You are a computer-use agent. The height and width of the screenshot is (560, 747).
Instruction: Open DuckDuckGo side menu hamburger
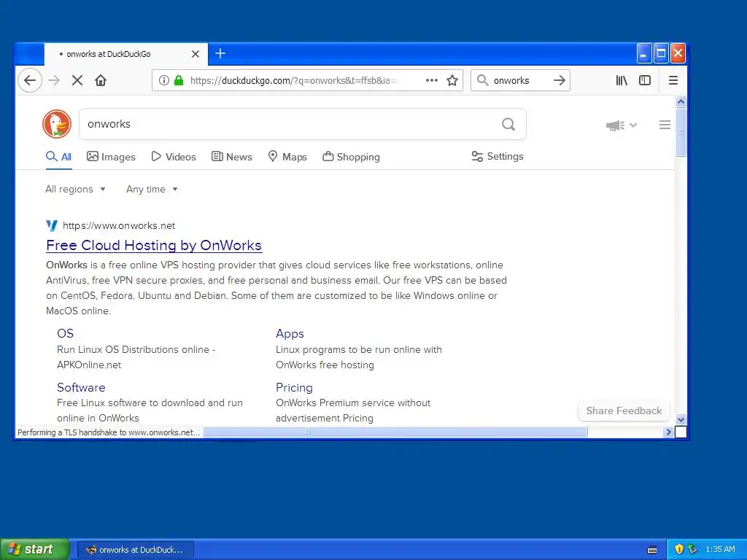pyautogui.click(x=665, y=125)
